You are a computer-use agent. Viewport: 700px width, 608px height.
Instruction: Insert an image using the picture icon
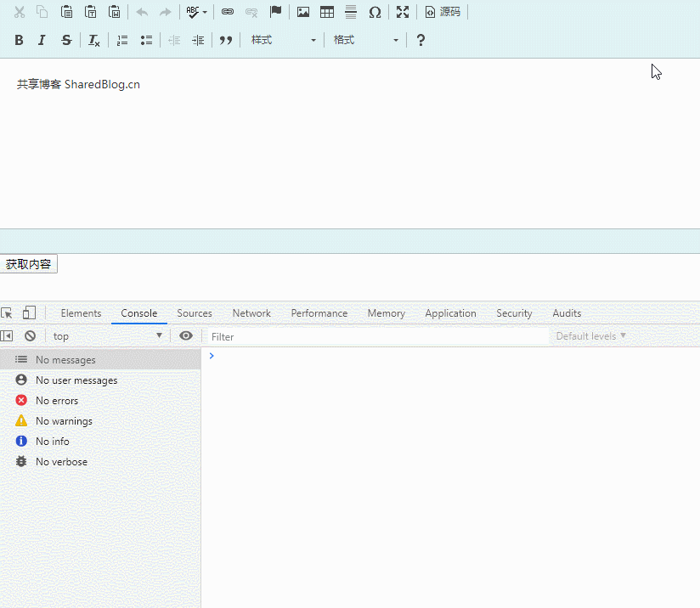303,12
